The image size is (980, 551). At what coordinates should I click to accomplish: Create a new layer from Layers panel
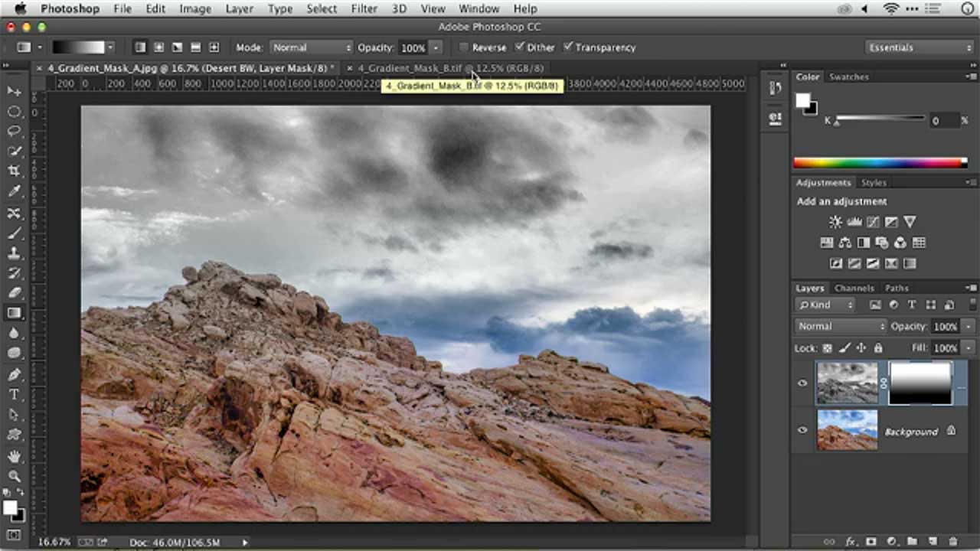pyautogui.click(x=933, y=542)
